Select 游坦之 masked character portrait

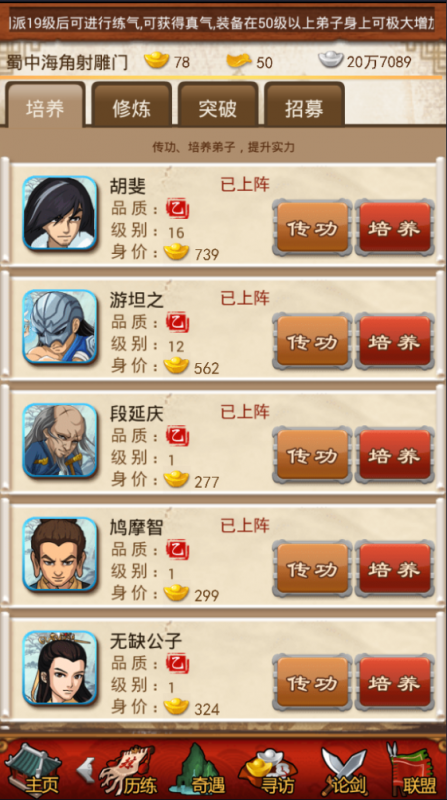(x=60, y=327)
